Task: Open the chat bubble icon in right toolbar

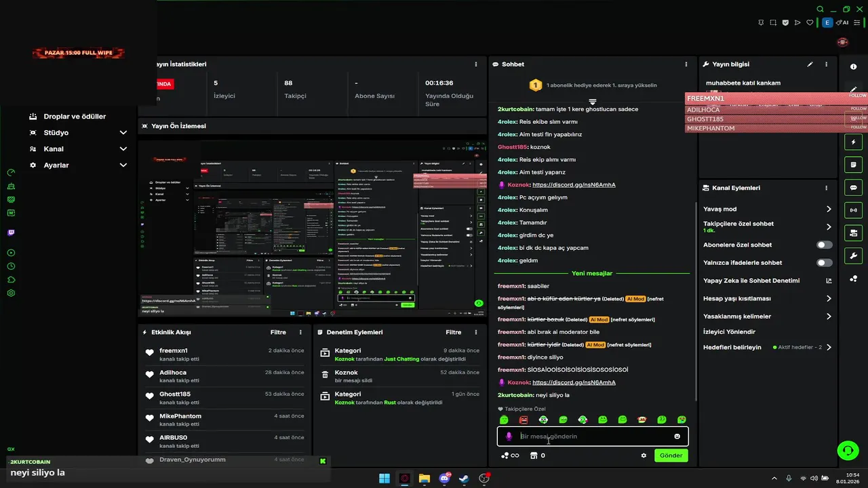Action: pyautogui.click(x=854, y=188)
